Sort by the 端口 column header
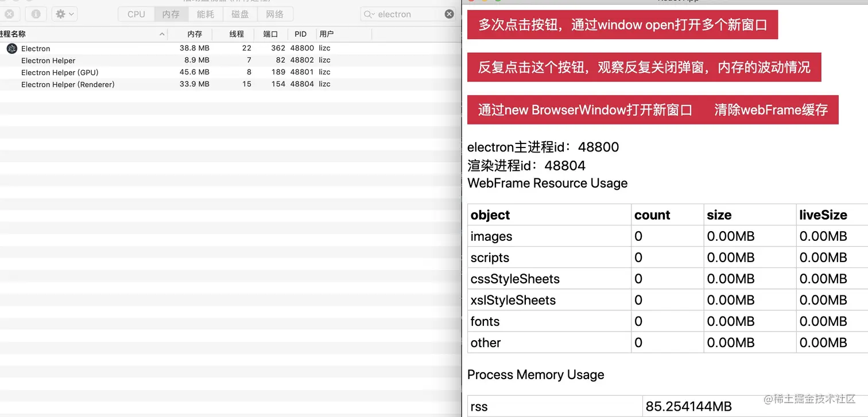 270,34
